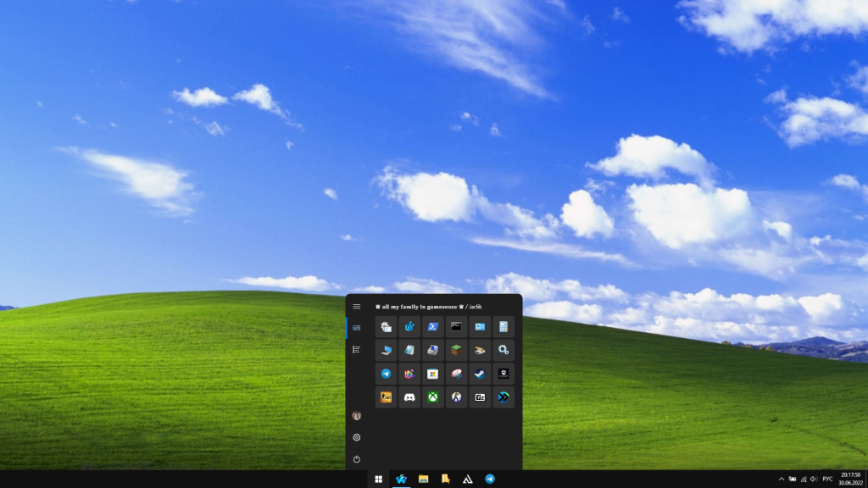Launch the 7-Zip tile

coord(480,397)
